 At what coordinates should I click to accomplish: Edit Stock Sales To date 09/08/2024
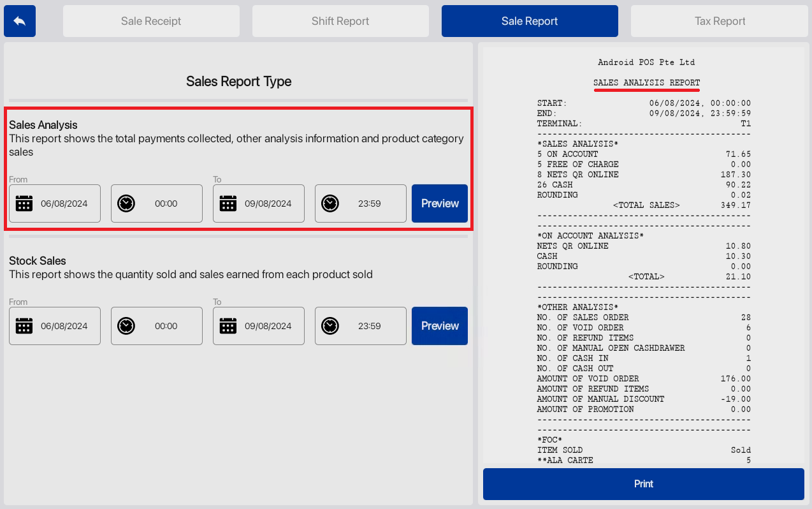pyautogui.click(x=259, y=326)
